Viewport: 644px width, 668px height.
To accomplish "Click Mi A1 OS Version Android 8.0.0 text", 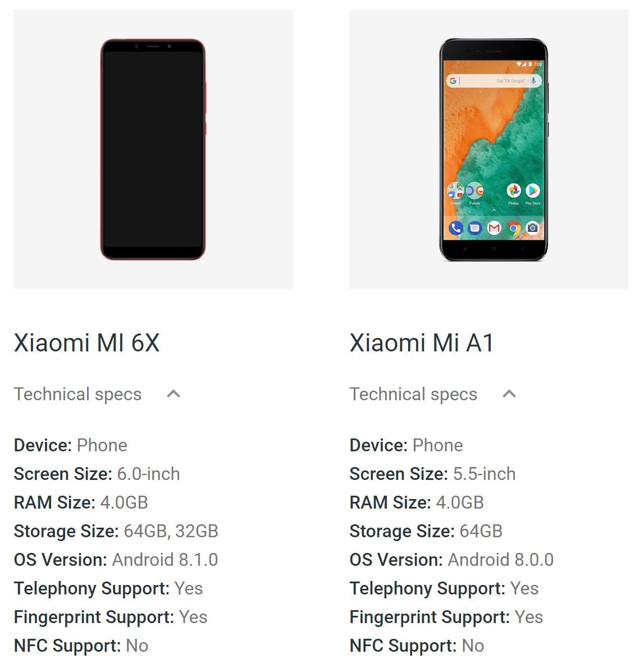I will click(500, 560).
